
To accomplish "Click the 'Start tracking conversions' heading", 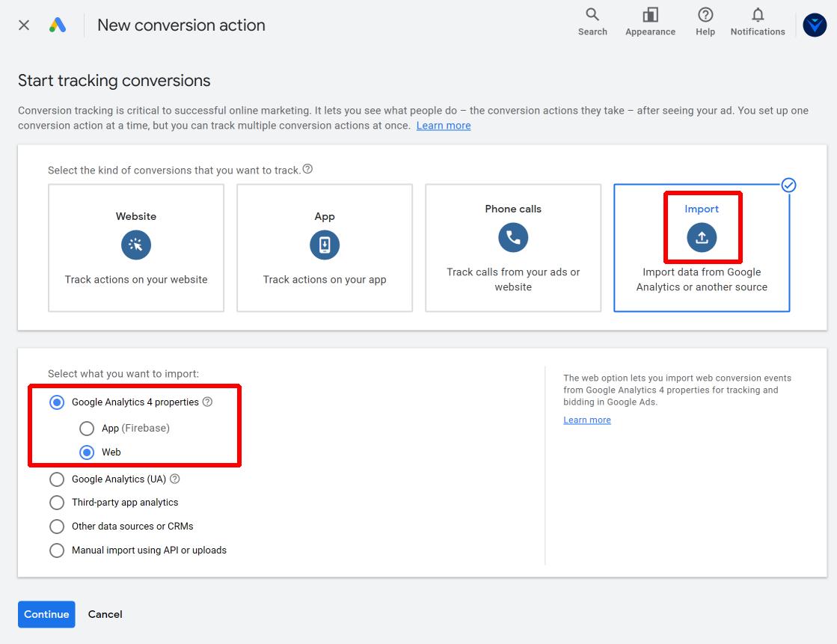I will (114, 81).
